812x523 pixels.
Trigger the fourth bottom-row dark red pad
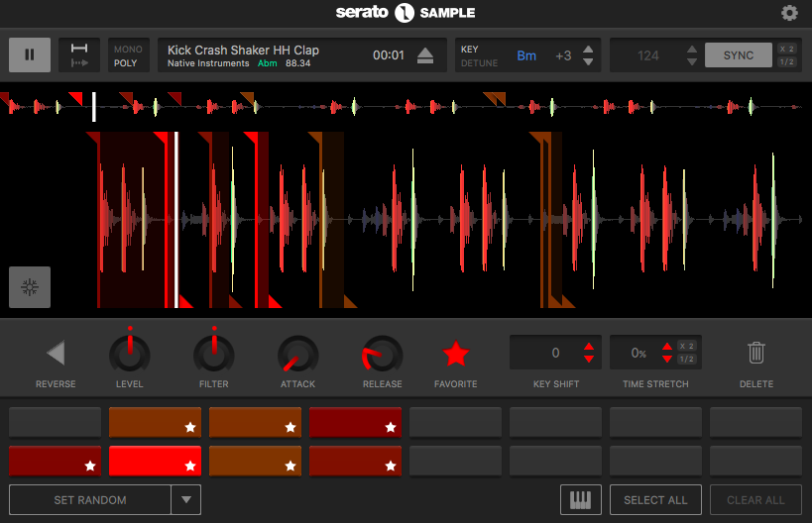coord(355,461)
